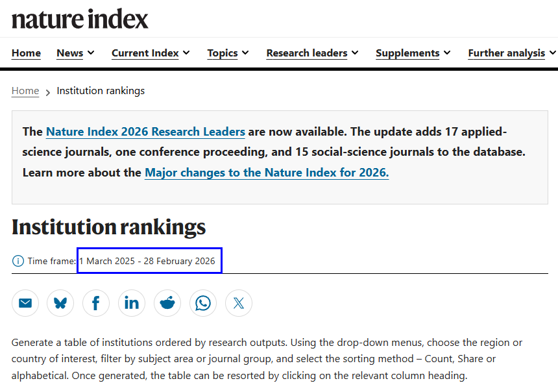Click the Institution rankings page heading
Screen dimensions: 558x392
pos(108,227)
